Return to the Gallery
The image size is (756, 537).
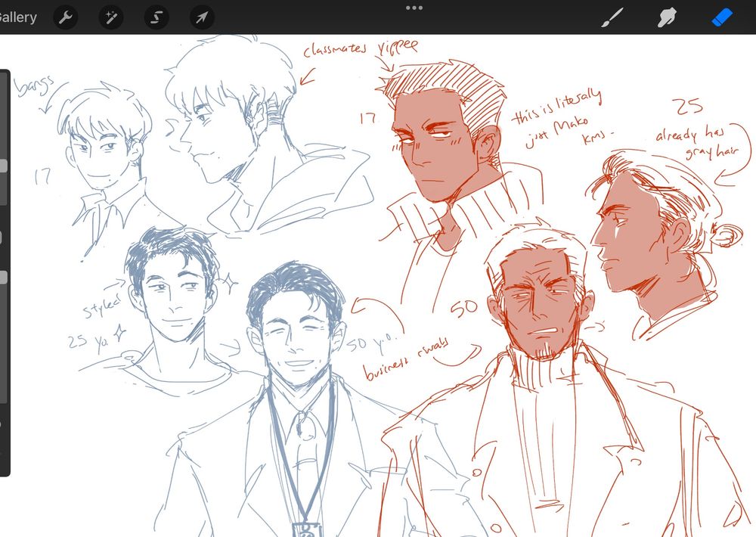tap(18, 17)
